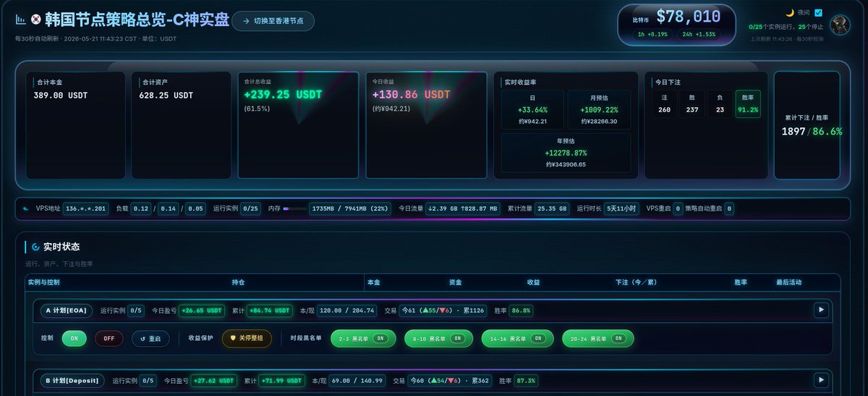Click the memory value 1735MB / 7941MB (22%)

pos(350,208)
